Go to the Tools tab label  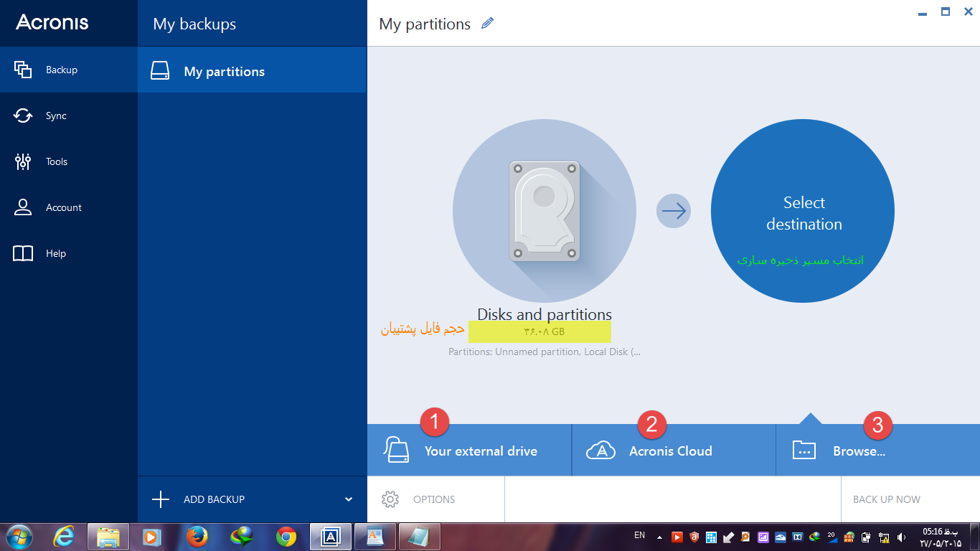coord(57,161)
